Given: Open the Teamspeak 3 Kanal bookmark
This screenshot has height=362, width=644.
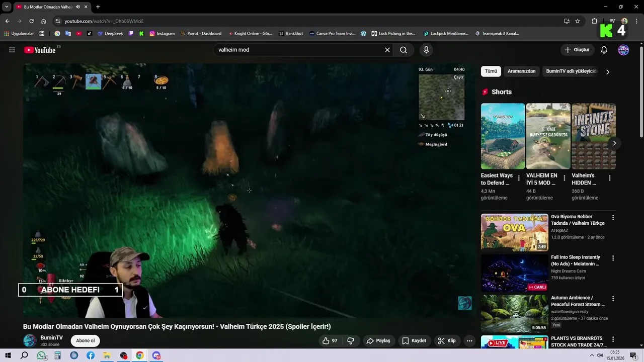Looking at the screenshot, I should 497,34.
